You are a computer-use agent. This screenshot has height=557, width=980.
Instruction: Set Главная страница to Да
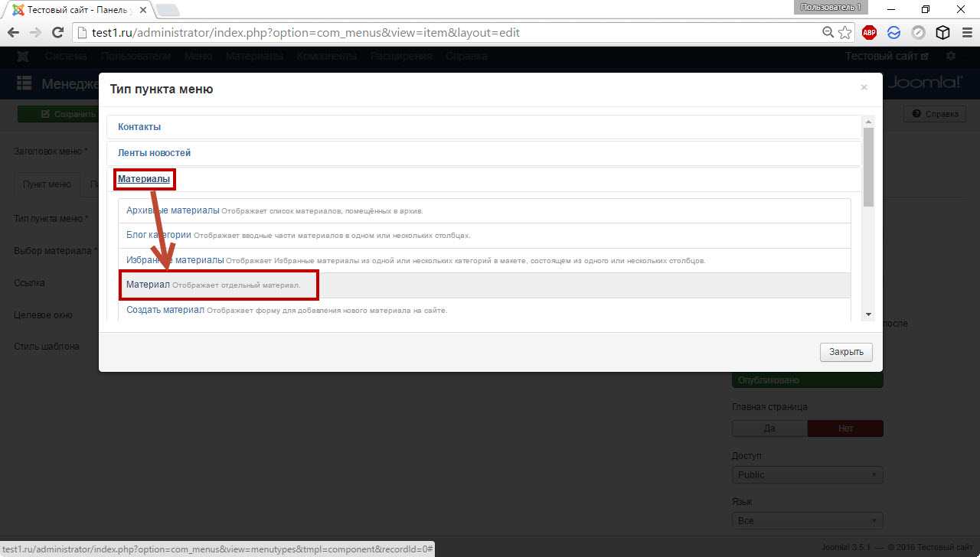(x=769, y=428)
